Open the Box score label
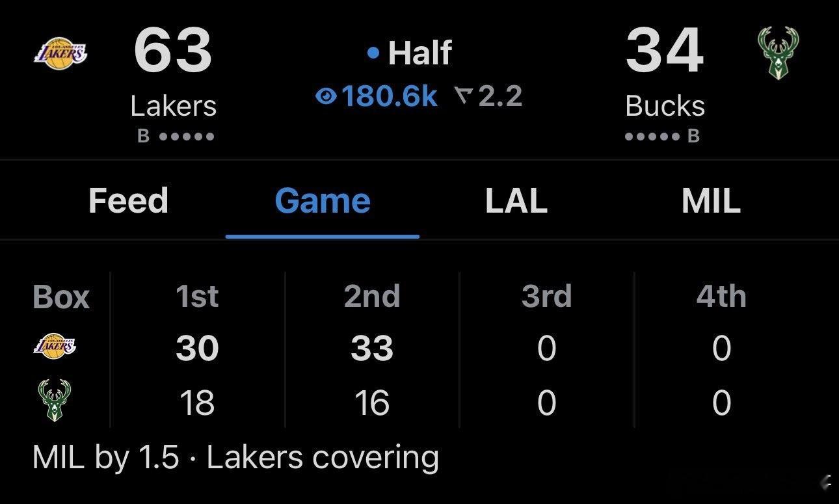The width and height of the screenshot is (839, 504). [x=60, y=297]
